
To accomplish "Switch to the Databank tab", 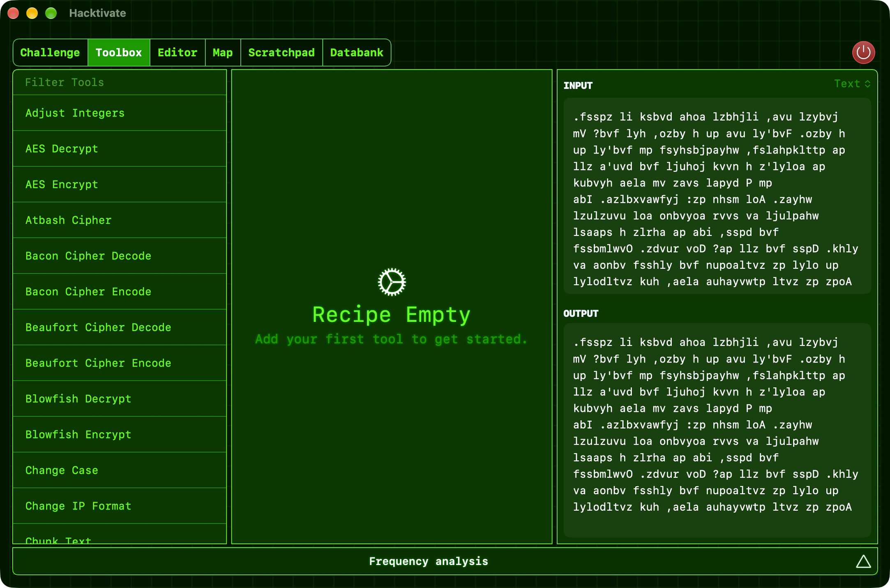I will [357, 53].
